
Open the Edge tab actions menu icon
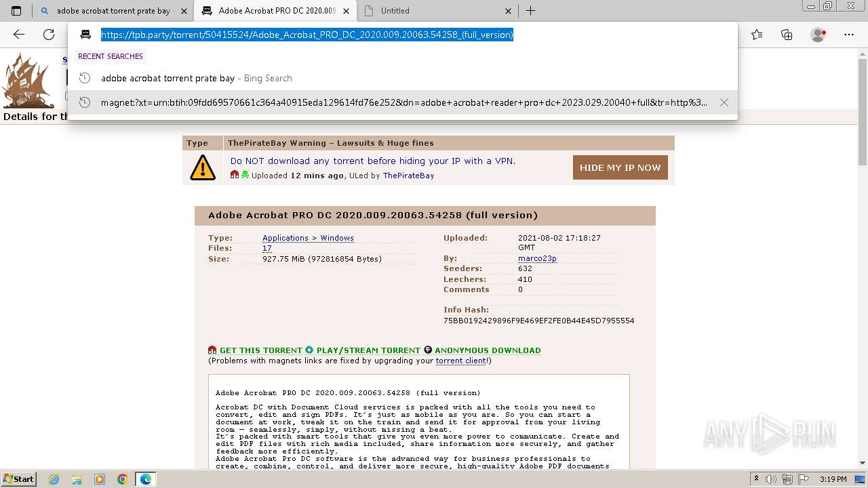pyautogui.click(x=16, y=11)
